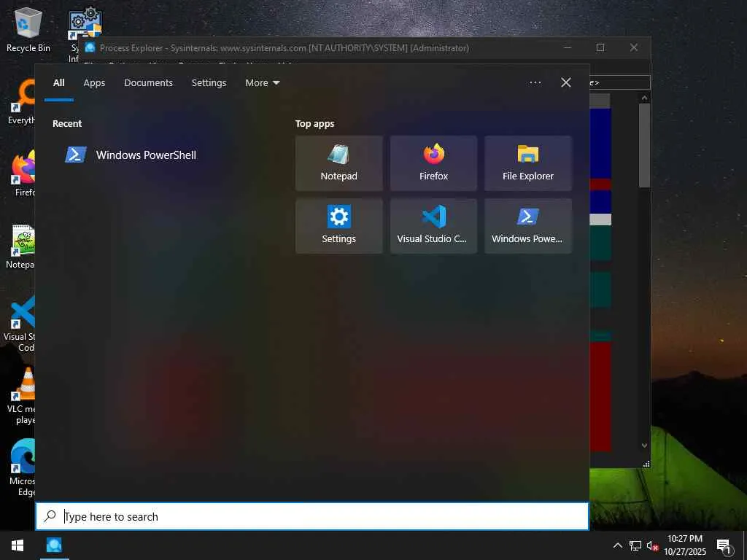Switch to the Settings search tab

pyautogui.click(x=209, y=83)
